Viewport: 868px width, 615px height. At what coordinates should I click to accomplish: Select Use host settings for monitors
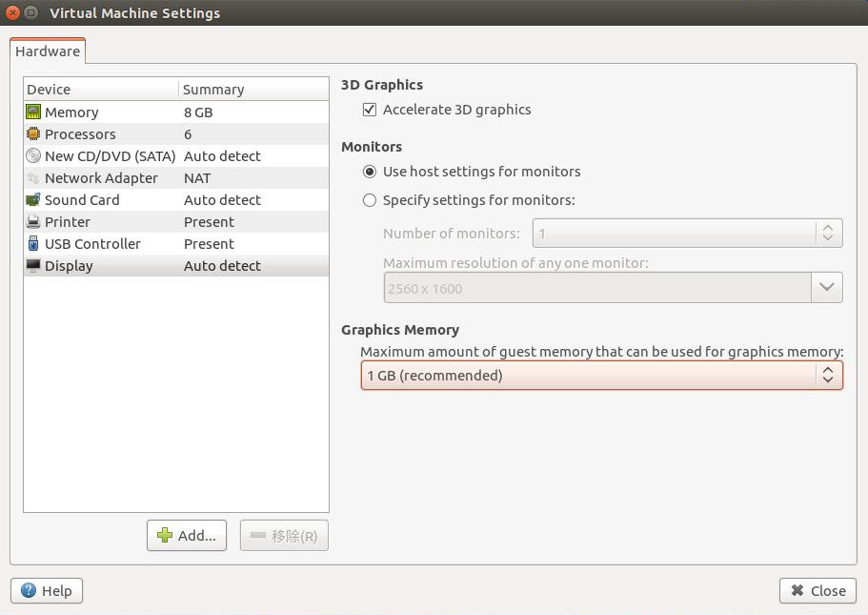coord(370,172)
